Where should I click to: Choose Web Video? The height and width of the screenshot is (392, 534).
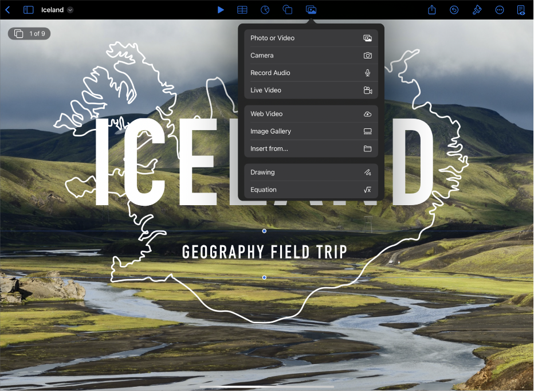(311, 114)
